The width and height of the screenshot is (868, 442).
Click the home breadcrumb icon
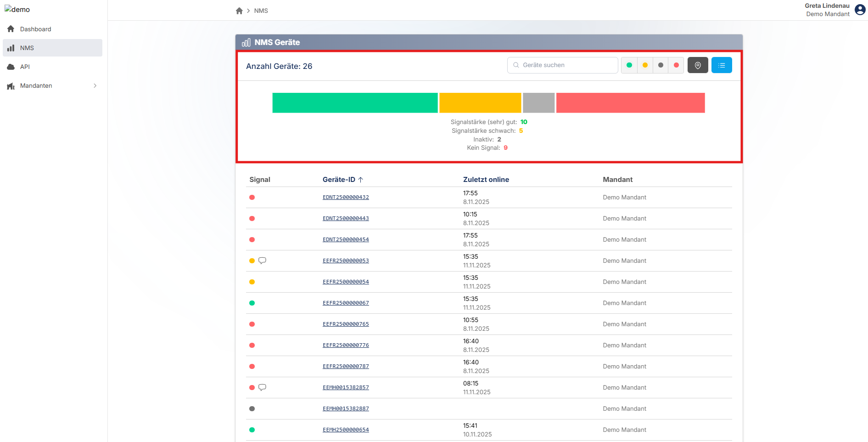click(x=239, y=11)
